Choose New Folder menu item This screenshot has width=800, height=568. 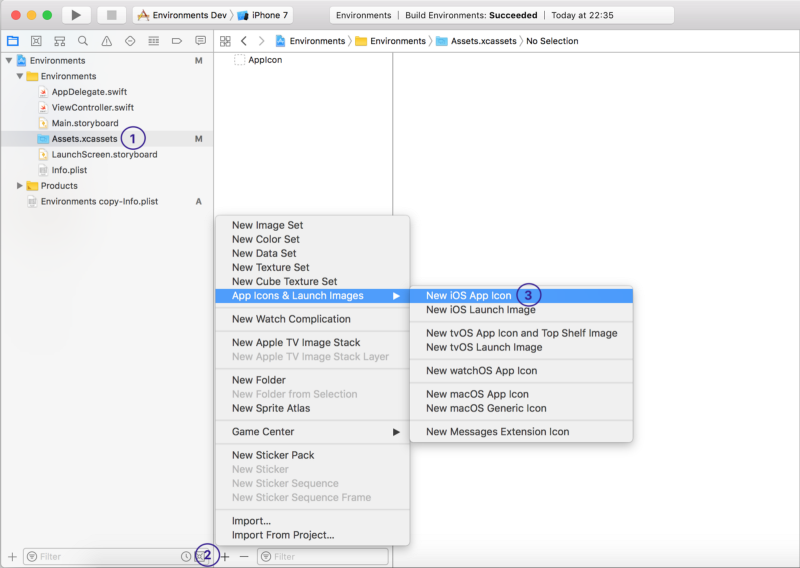coord(312,380)
